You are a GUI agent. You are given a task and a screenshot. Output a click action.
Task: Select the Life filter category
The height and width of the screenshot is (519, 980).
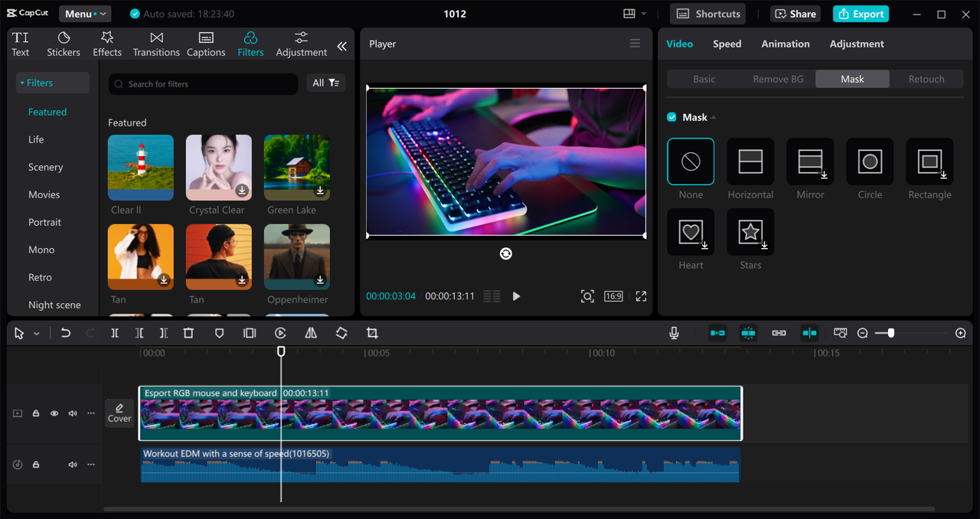36,139
